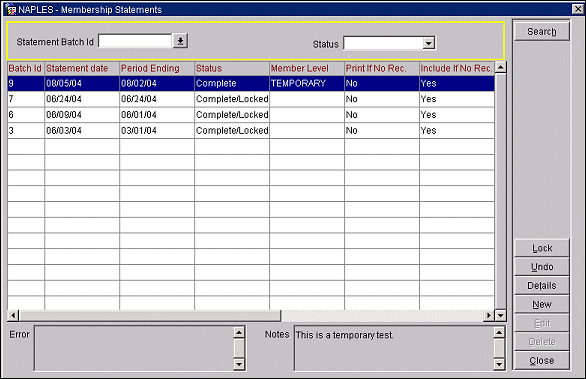The width and height of the screenshot is (586, 379).
Task: Click the Statement date column header
Action: [x=82, y=68]
